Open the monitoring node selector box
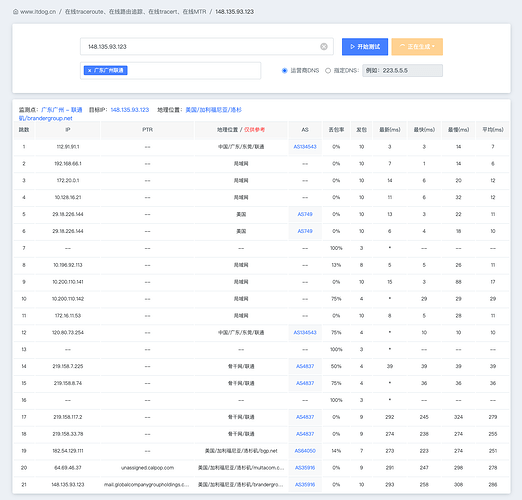Screen dimensions: 522x500 (170, 71)
